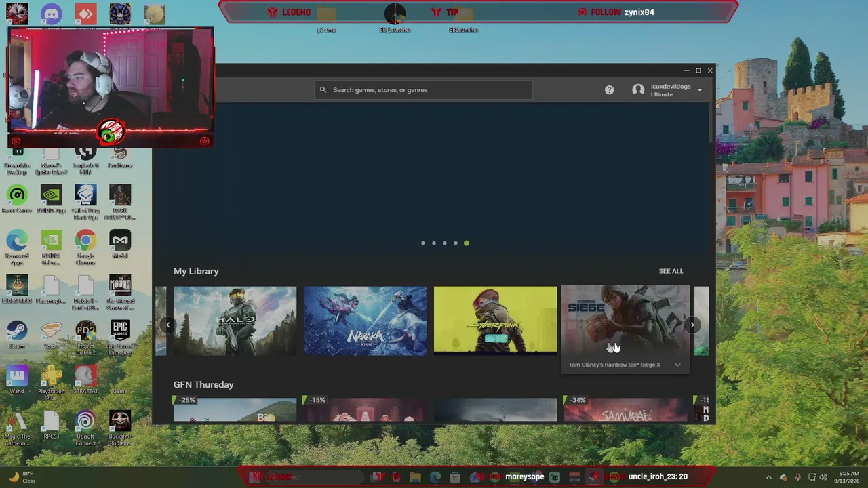Open the Halo Infinite library tile

click(235, 321)
